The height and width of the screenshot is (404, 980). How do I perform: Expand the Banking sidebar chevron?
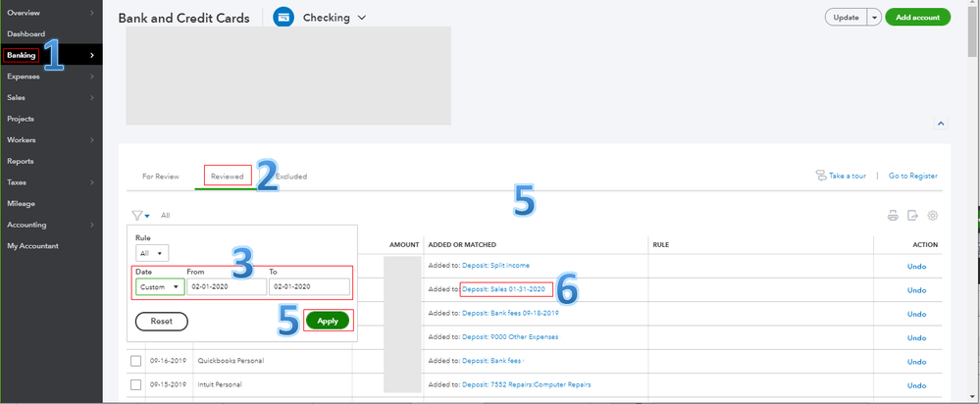(92, 56)
